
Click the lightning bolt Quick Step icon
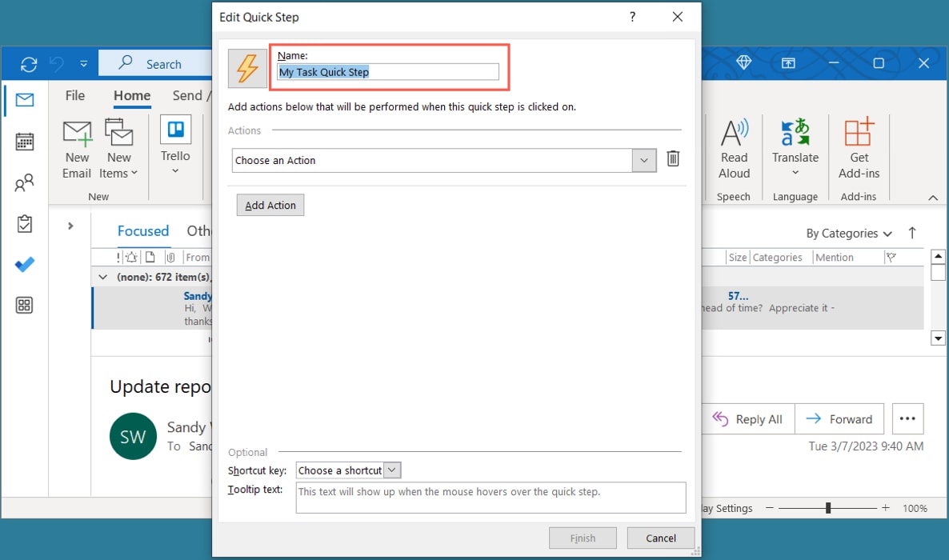tap(247, 69)
